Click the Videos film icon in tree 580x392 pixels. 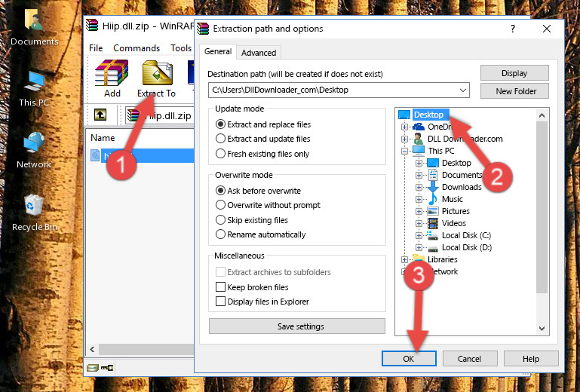point(432,223)
